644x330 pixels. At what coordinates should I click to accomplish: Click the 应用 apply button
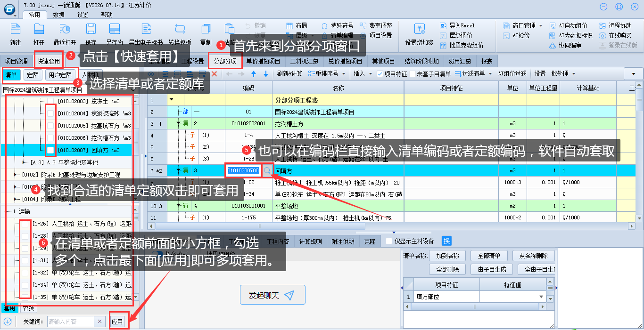pyautogui.click(x=117, y=322)
